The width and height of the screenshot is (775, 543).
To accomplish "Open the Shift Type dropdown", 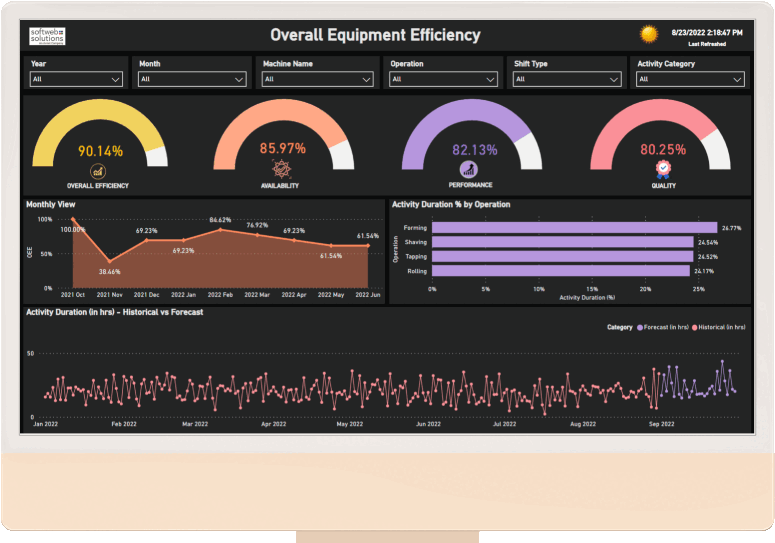I will coord(568,79).
